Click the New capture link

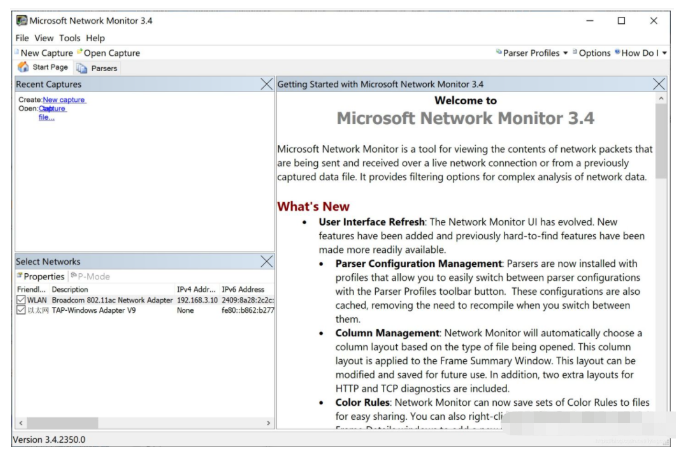[64, 100]
